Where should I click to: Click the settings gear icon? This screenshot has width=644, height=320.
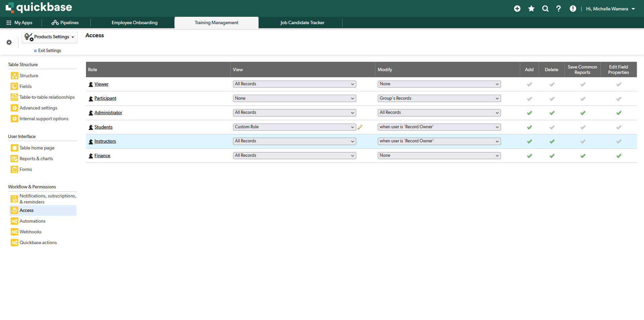click(9, 42)
